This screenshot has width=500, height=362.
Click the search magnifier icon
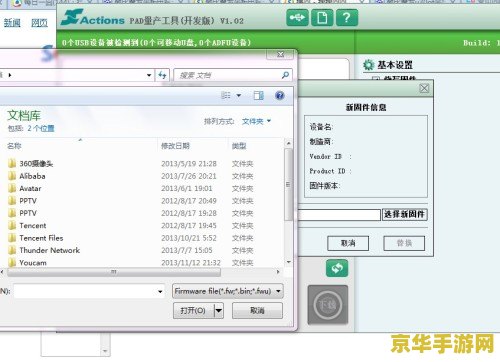[285, 75]
